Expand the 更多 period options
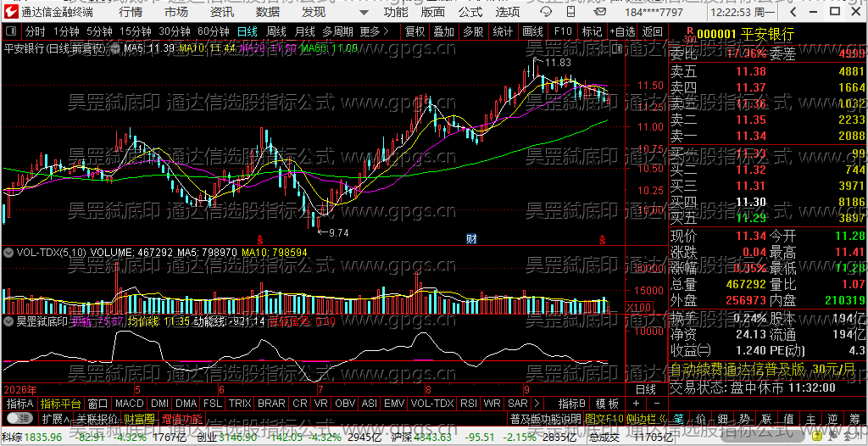 [x=375, y=31]
